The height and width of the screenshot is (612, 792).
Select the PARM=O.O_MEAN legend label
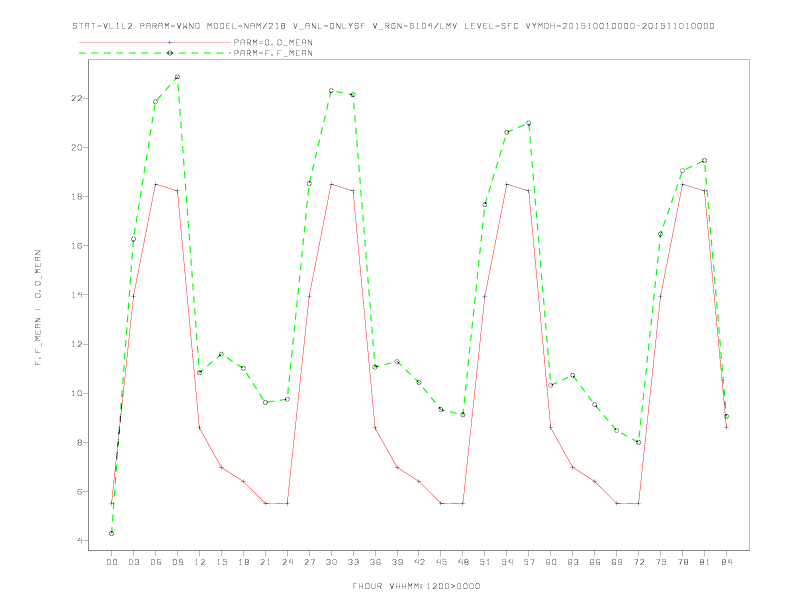click(x=273, y=42)
